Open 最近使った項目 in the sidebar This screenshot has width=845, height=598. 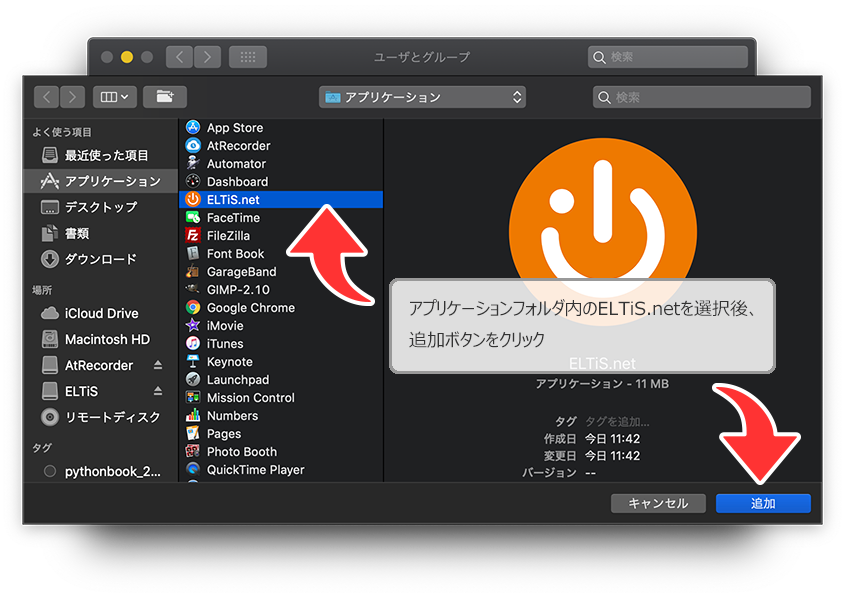(101, 155)
